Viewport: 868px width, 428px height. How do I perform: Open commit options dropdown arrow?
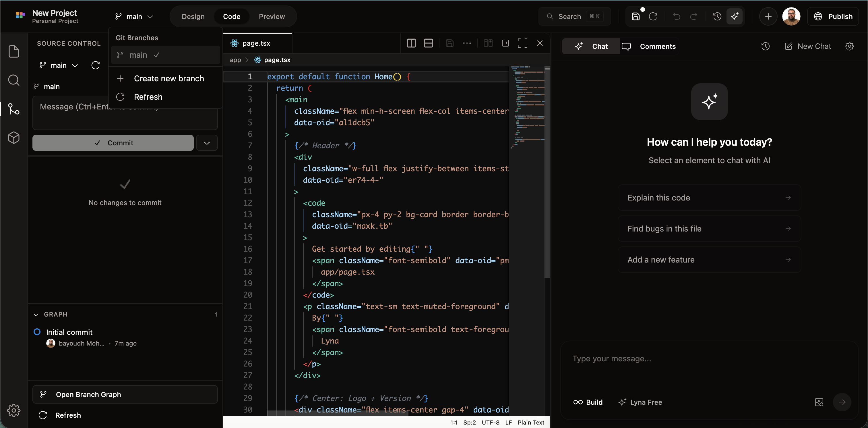coord(207,143)
